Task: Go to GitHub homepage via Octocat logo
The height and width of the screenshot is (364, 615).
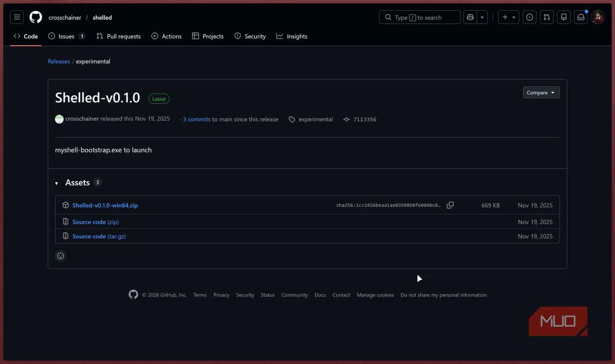Action: (x=36, y=17)
